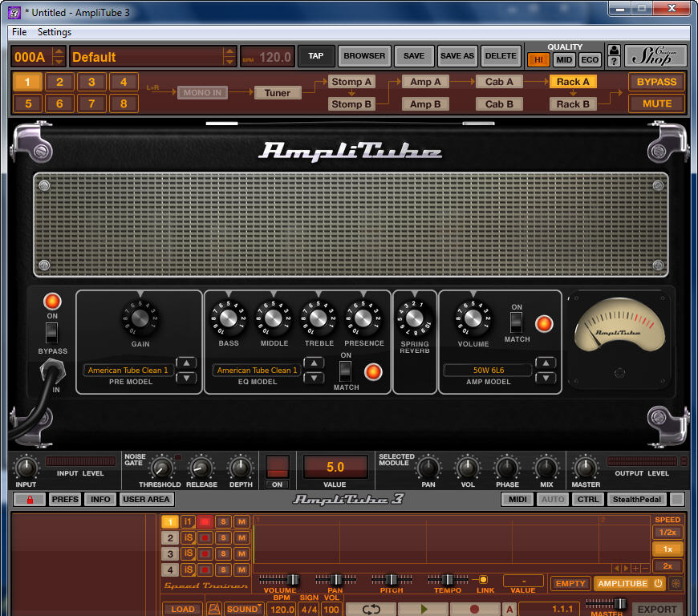Click the TEMPO slider
698x616 pixels.
448,579
